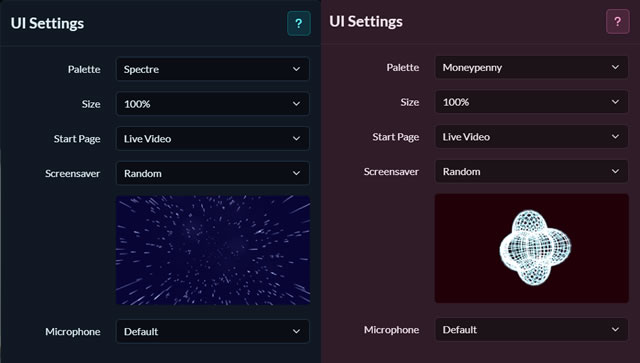Click the chevron on the Moneypenny panel Start Page field
The height and width of the screenshot is (363, 640).
(615, 137)
